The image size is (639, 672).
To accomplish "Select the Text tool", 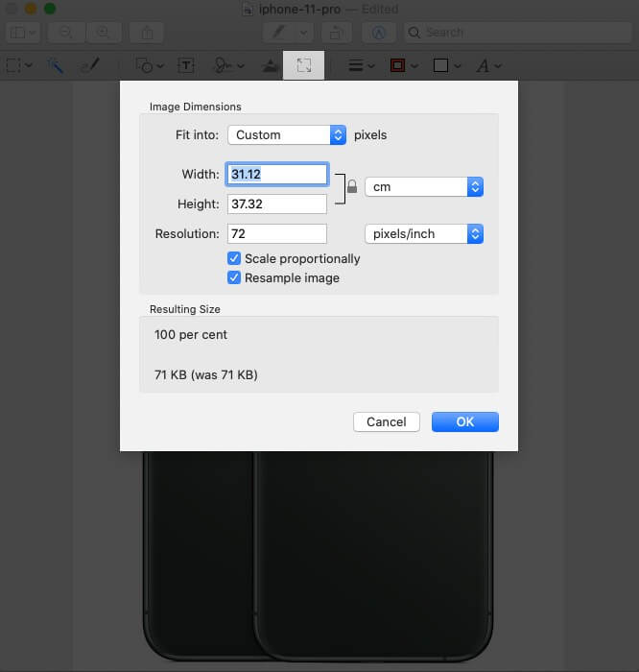I will pos(186,65).
